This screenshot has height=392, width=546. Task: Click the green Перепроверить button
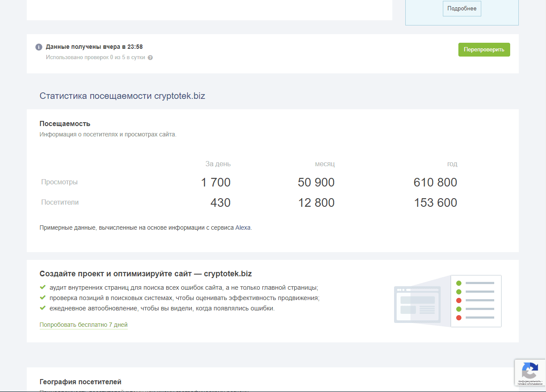click(484, 50)
